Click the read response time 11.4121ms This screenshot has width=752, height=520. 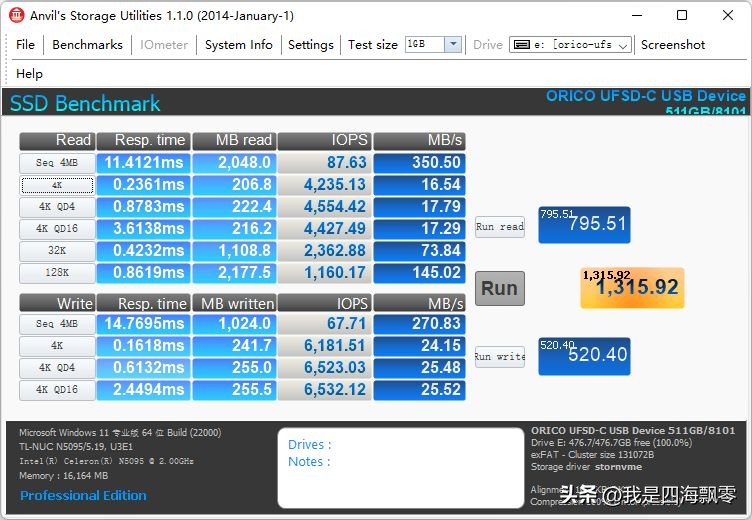point(143,163)
